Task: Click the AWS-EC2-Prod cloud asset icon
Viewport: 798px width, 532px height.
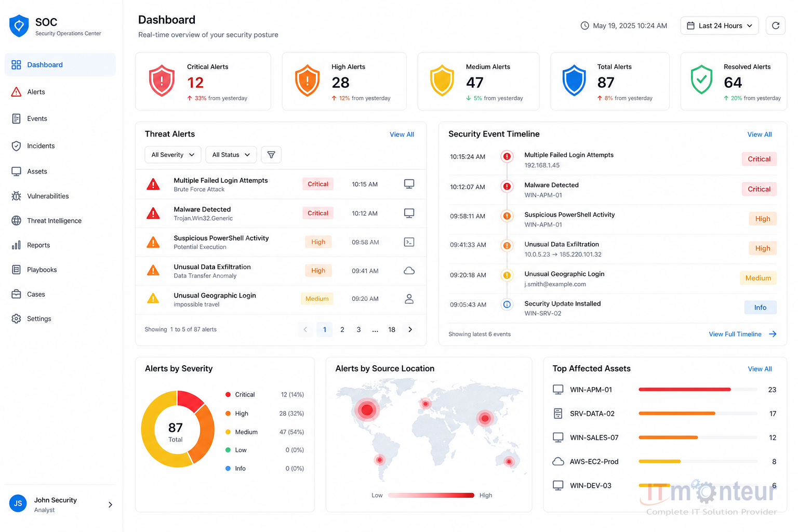Action: (x=558, y=461)
